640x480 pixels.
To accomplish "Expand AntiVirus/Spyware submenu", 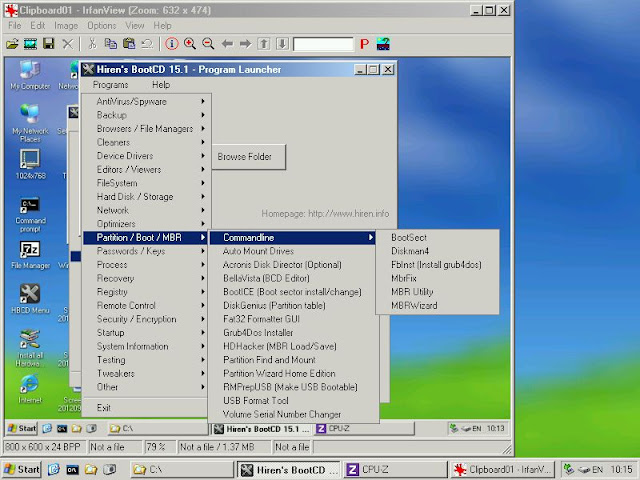I will 147,102.
